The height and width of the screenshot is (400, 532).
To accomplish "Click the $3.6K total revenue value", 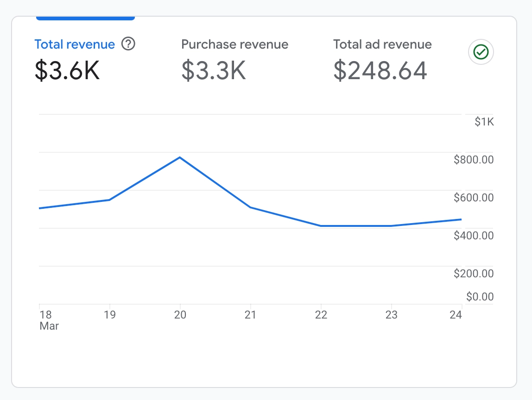I will [67, 70].
